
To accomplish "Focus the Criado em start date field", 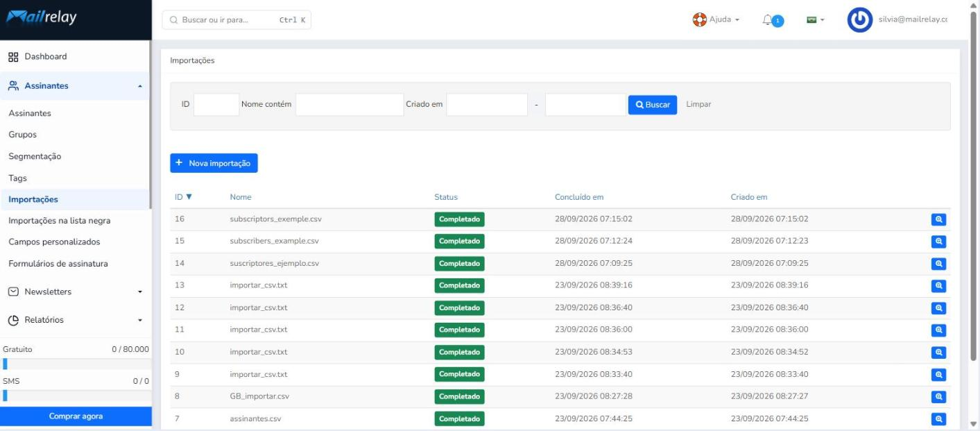I will pyautogui.click(x=487, y=105).
